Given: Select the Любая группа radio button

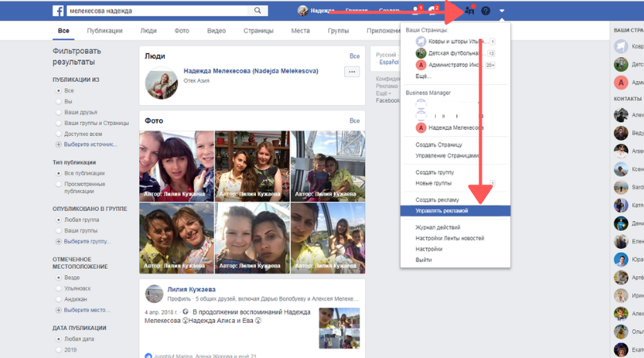Looking at the screenshot, I should (x=58, y=220).
